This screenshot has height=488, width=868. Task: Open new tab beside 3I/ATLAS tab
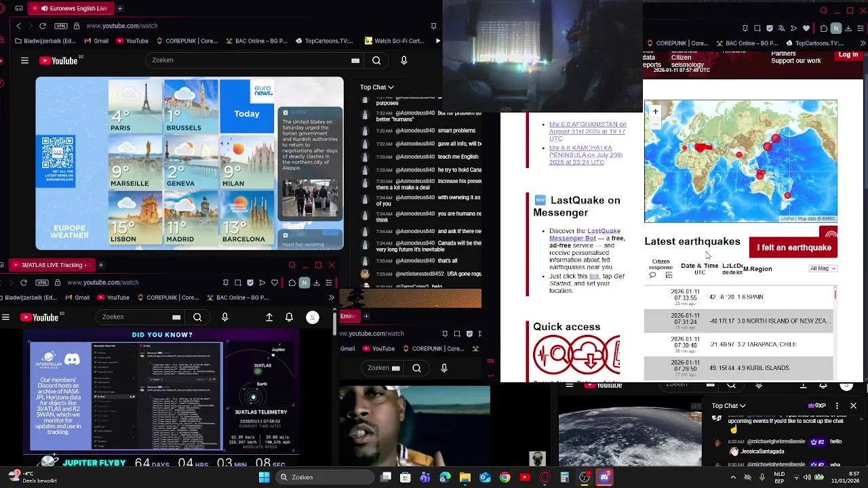click(x=100, y=265)
